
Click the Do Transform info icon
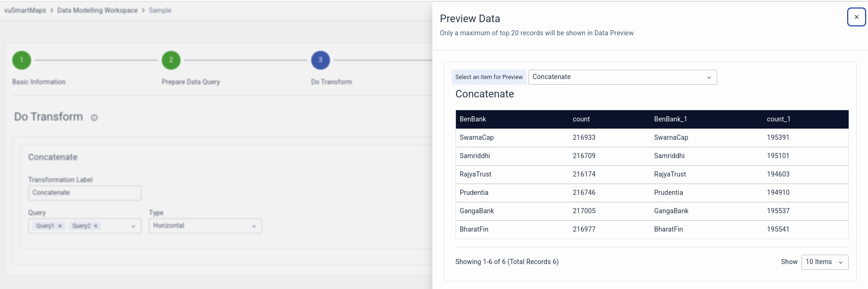(94, 118)
